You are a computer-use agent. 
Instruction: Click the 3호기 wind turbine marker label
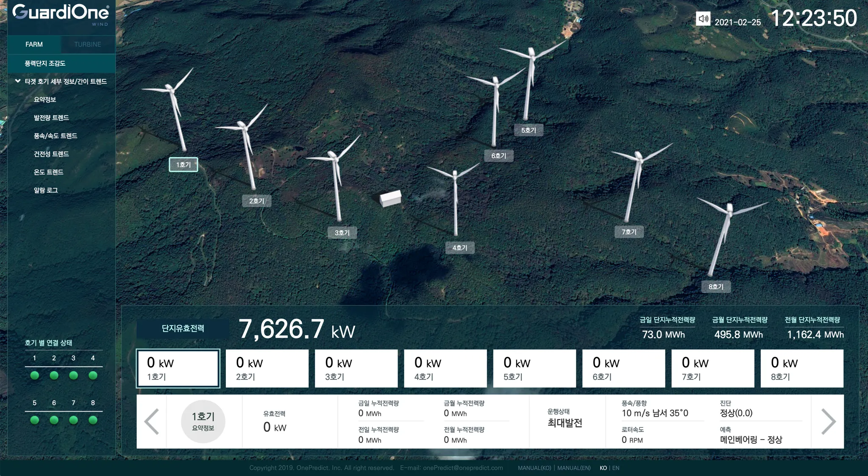coord(342,232)
